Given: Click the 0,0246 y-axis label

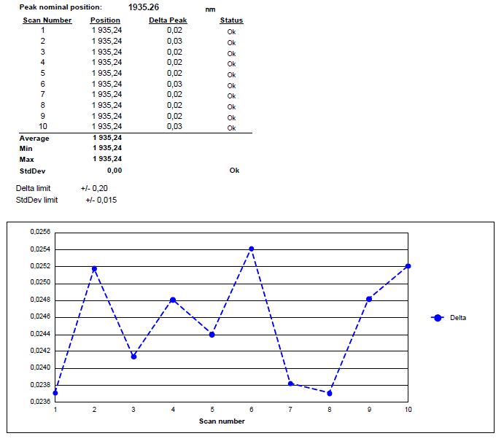Looking at the screenshot, I should tap(40, 316).
